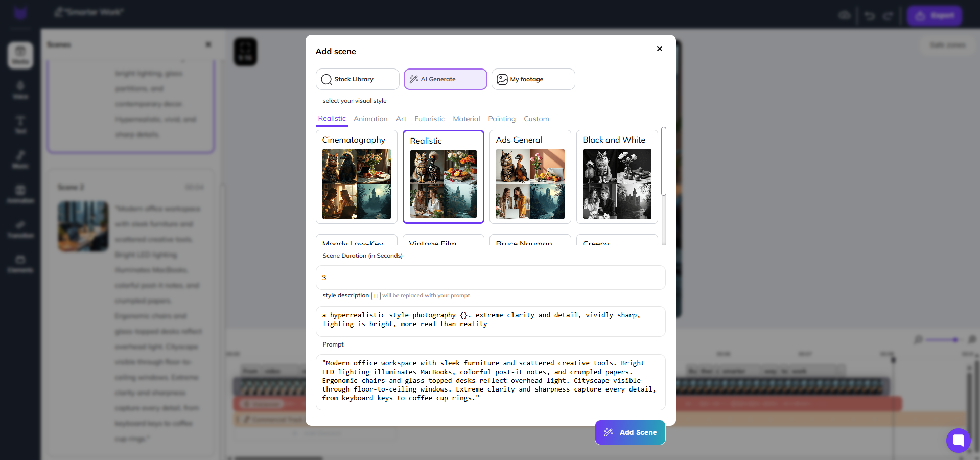Image resolution: width=980 pixels, height=460 pixels.
Task: Click the timeline zoom slider
Action: point(945,340)
